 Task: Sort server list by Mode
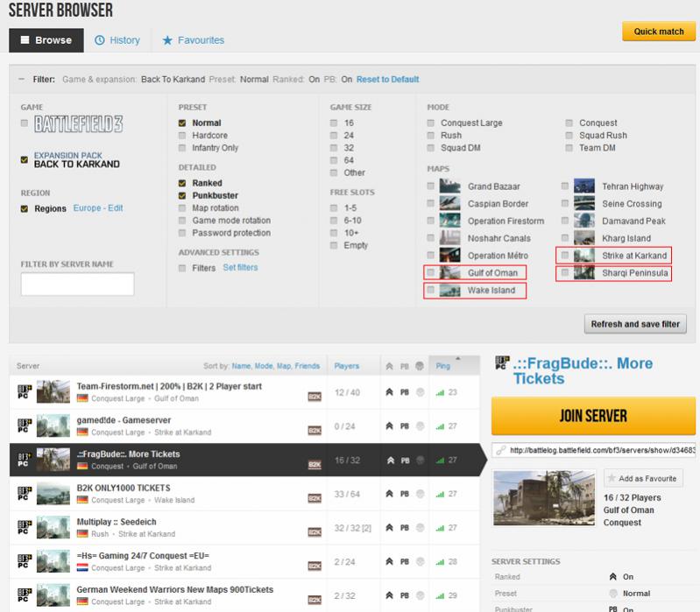point(264,366)
